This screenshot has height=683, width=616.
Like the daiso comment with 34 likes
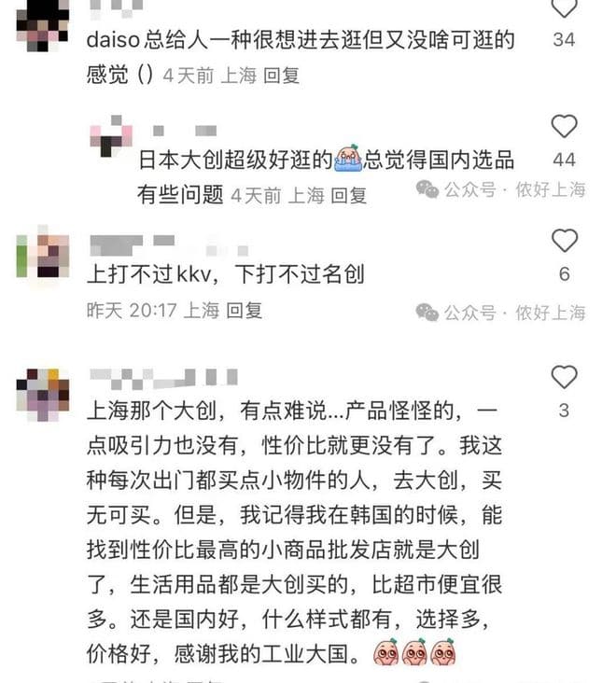tap(564, 7)
